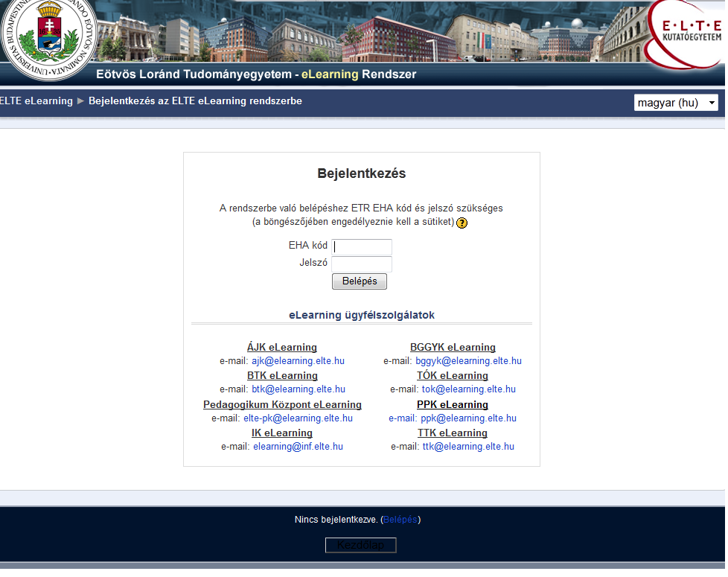Email ajk@elearning.elte.hu link
728x577 pixels.
298,360
